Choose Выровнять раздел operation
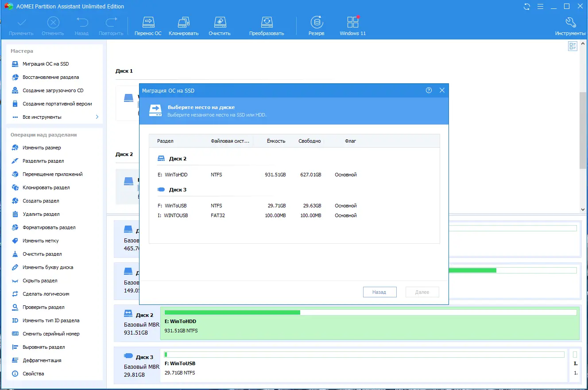This screenshot has height=390, width=588. click(44, 347)
